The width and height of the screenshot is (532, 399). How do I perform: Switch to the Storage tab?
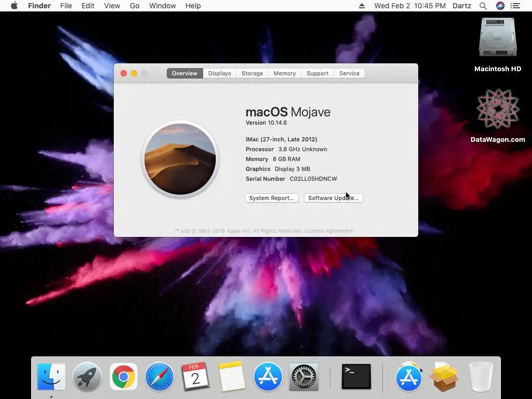coord(252,73)
